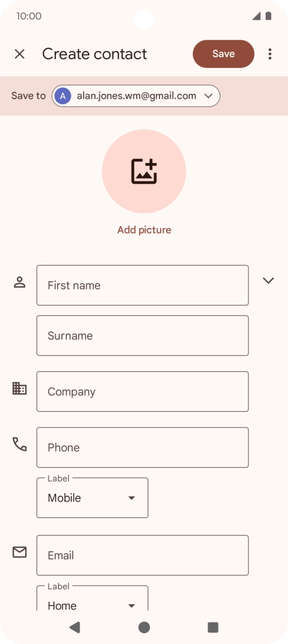Tap the Recents square navigation icon
This screenshot has width=288, height=644.
click(213, 627)
